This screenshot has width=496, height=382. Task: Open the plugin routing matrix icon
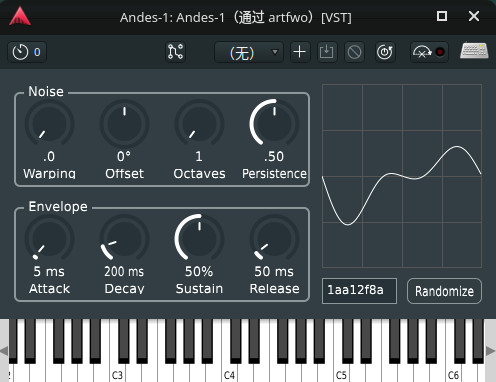(175, 52)
